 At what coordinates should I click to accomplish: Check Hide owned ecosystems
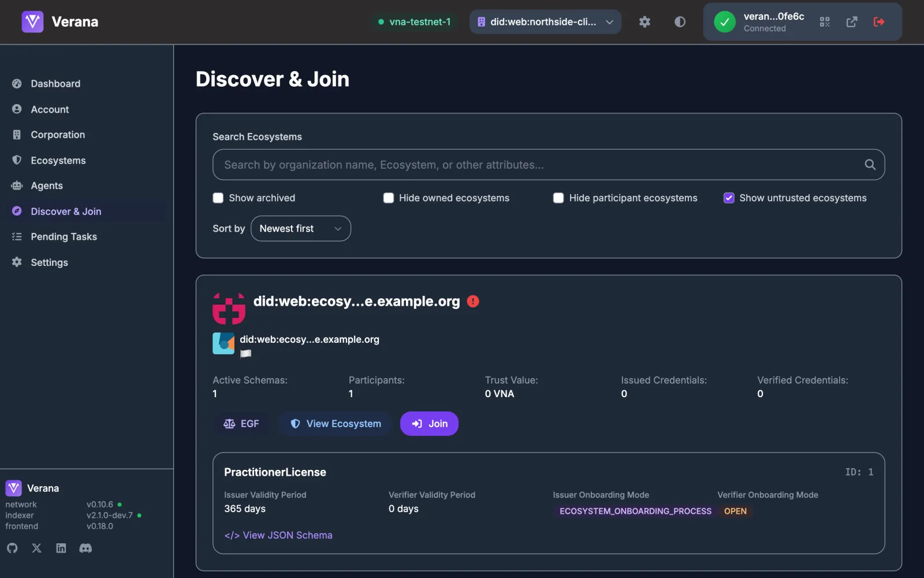(389, 198)
